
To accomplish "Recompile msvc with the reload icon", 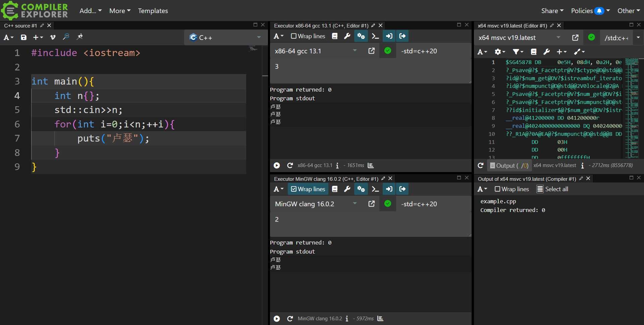I will pyautogui.click(x=481, y=165).
